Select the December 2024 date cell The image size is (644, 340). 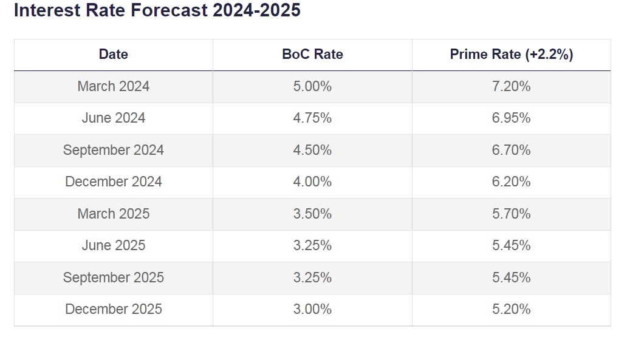pyautogui.click(x=114, y=182)
